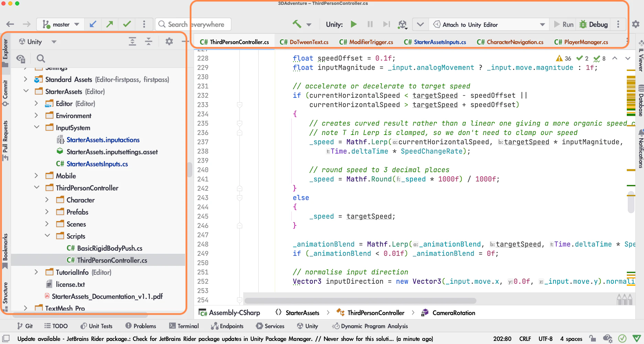The width and height of the screenshot is (644, 344).
Task: Click the read-only lock status icon
Action: click(x=592, y=338)
